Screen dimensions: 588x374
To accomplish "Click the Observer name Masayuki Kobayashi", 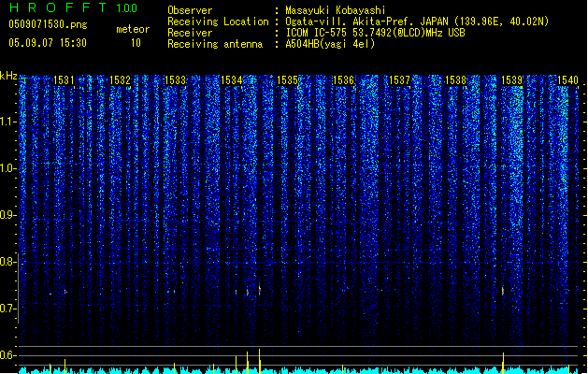I will (x=336, y=10).
